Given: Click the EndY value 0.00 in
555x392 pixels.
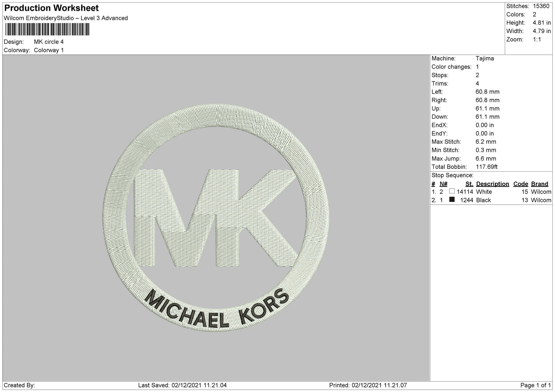Looking at the screenshot, I should point(485,134).
